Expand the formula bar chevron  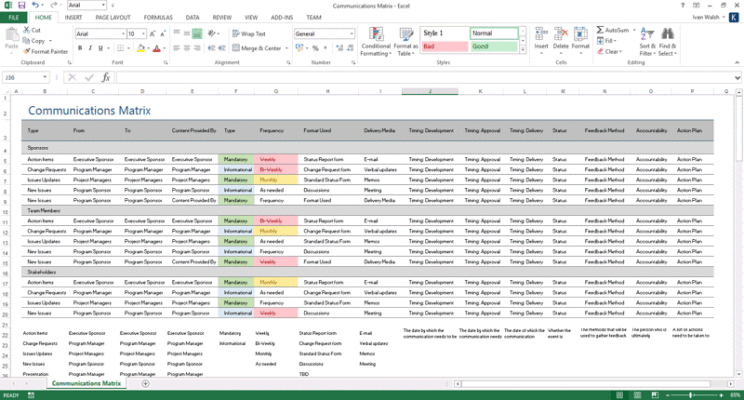pyautogui.click(x=737, y=78)
